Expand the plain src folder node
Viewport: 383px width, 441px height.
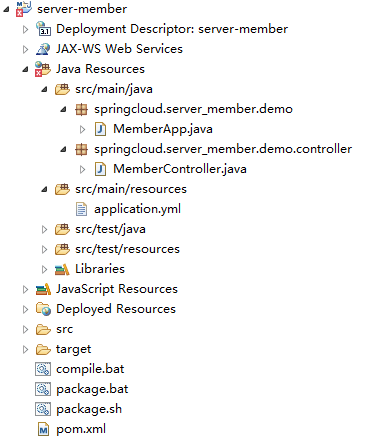(25, 329)
